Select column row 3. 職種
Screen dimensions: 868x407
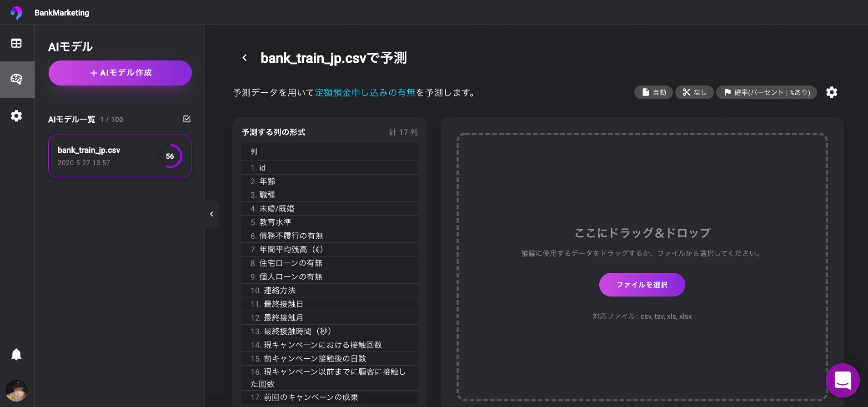(x=330, y=195)
